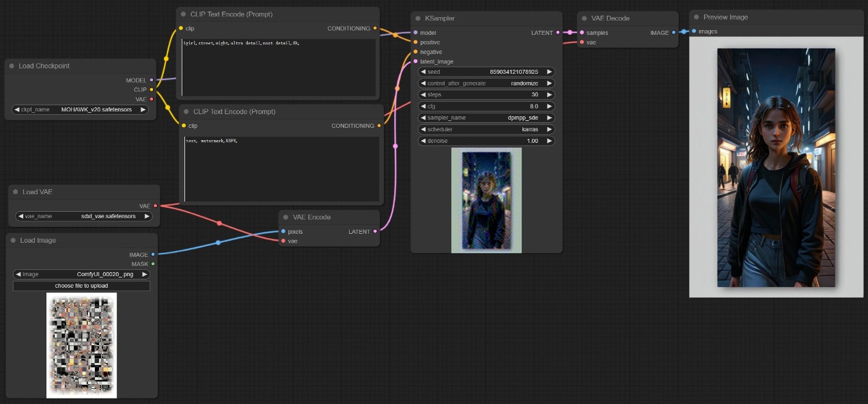Increase the seed value with right arrow
Viewport: 868px width, 404px height.
click(549, 72)
